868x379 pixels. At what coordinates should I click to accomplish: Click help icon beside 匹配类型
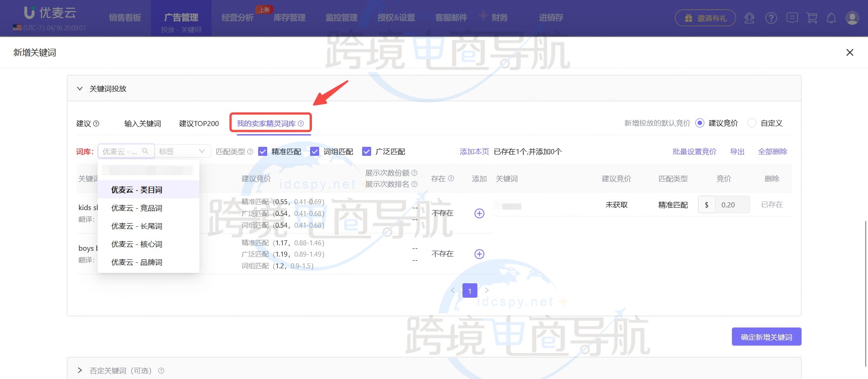(250, 152)
